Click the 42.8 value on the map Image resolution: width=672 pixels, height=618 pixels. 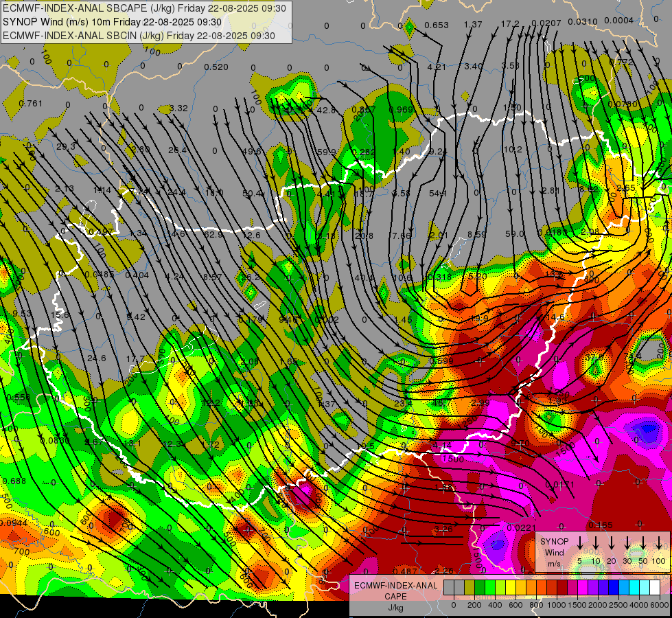tap(326, 111)
